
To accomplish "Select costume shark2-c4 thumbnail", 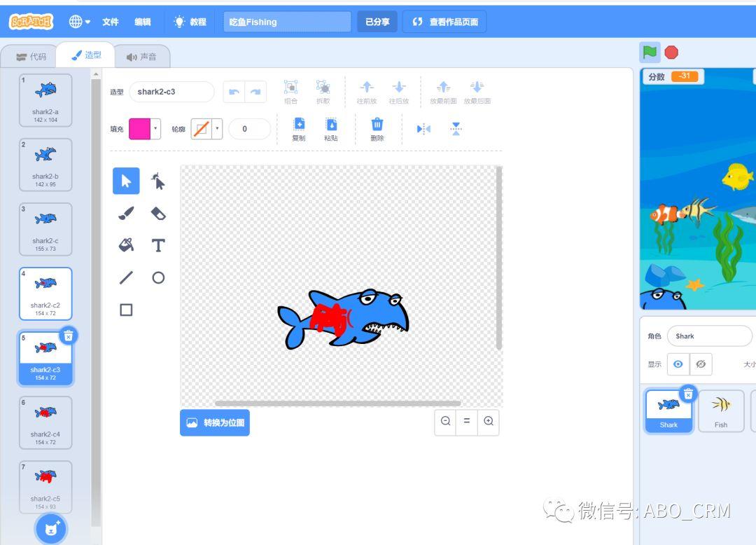I will [45, 423].
